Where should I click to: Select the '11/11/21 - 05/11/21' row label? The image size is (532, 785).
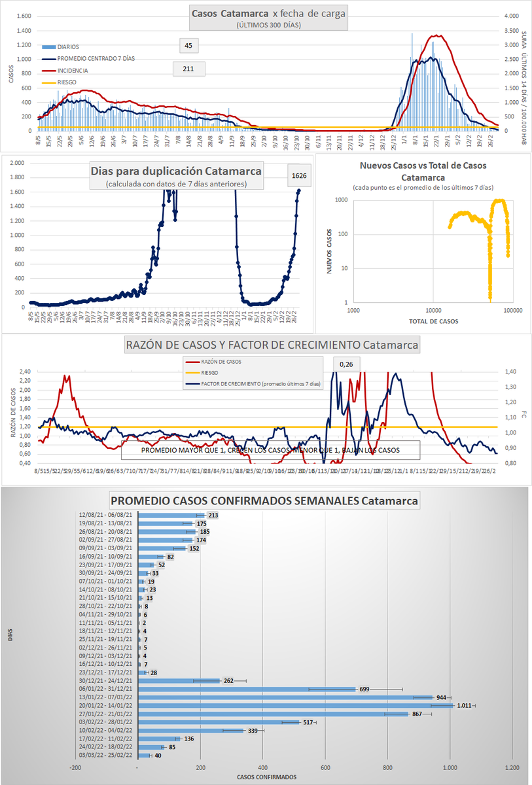coord(105,623)
